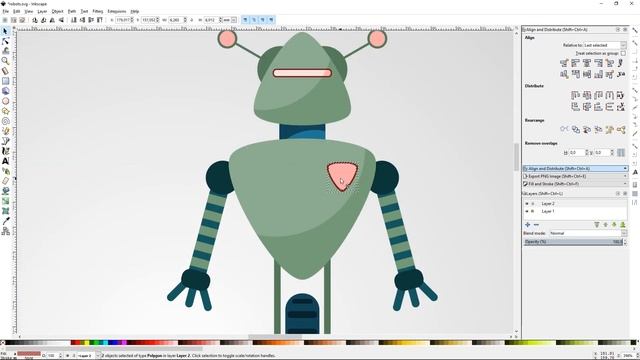The width and height of the screenshot is (640, 360).
Task: Click the Deselect toolbar icon
Action: [x=22, y=20]
